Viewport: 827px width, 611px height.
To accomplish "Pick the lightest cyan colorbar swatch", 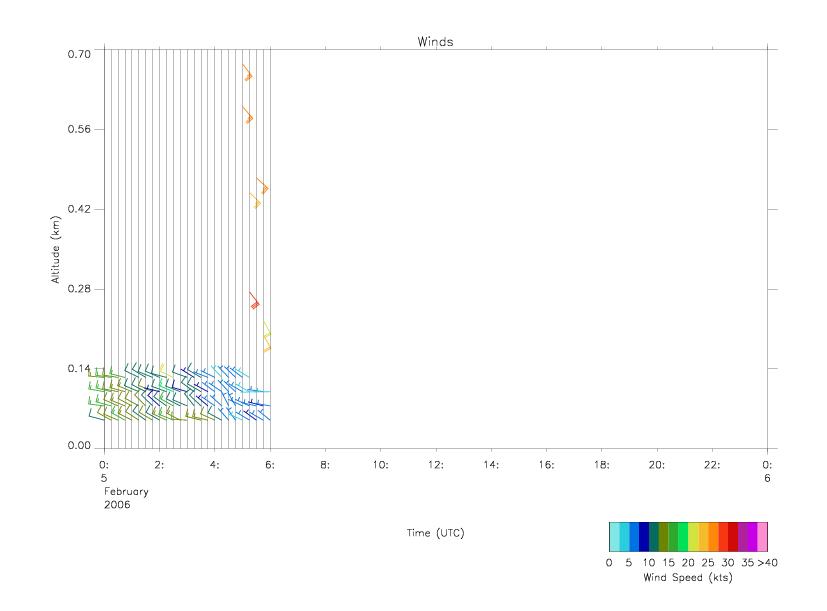I will 614,537.
